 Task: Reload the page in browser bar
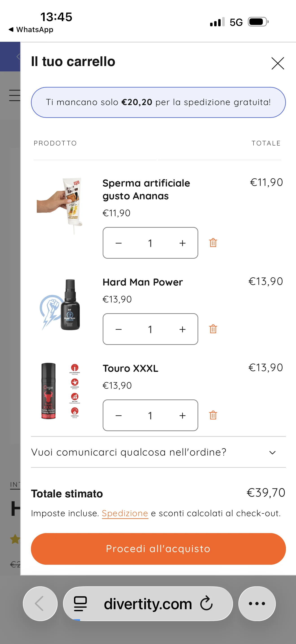coord(206,604)
